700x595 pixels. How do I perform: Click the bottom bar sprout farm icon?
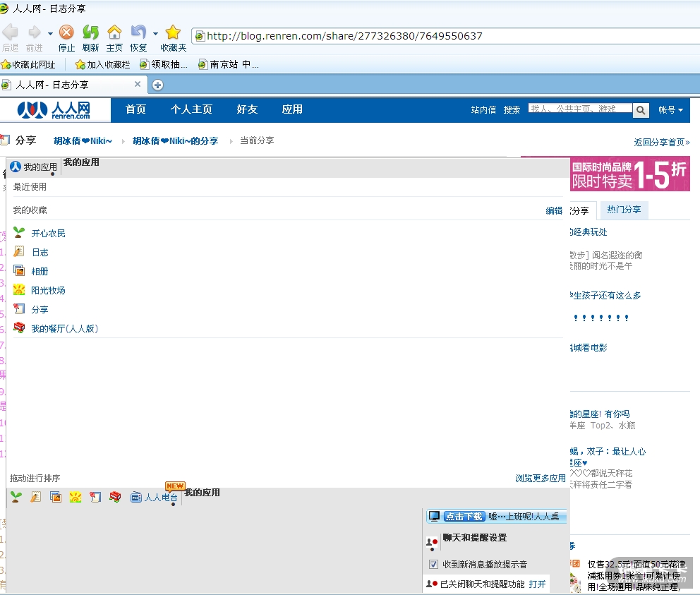pos(16,497)
